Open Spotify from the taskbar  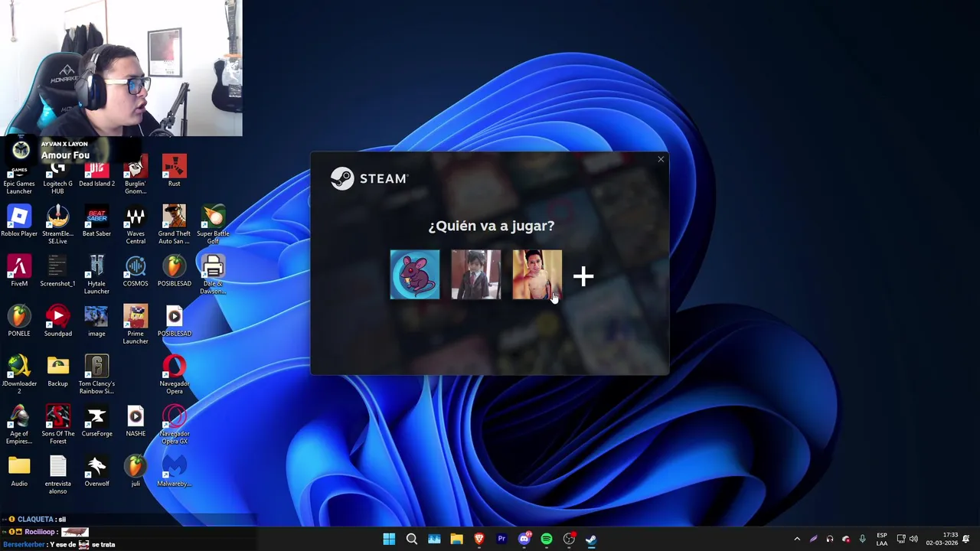547,539
